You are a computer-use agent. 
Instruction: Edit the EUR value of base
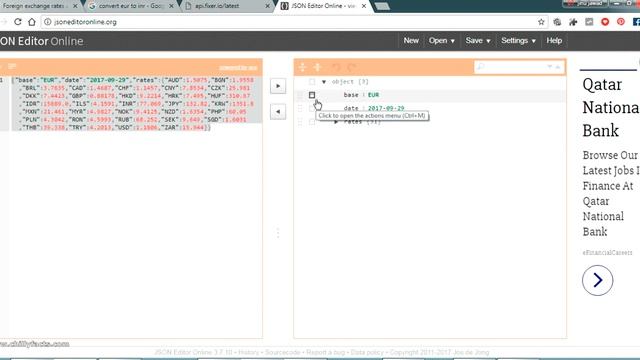click(373, 95)
